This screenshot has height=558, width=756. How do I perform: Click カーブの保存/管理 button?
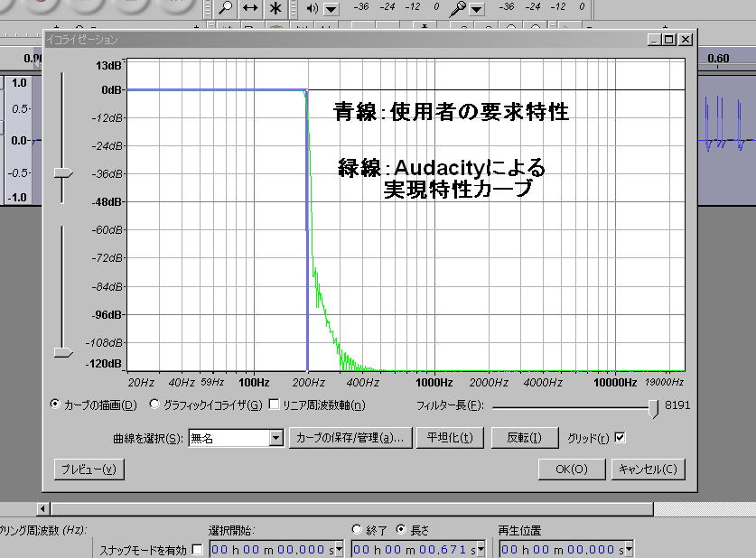click(350, 438)
